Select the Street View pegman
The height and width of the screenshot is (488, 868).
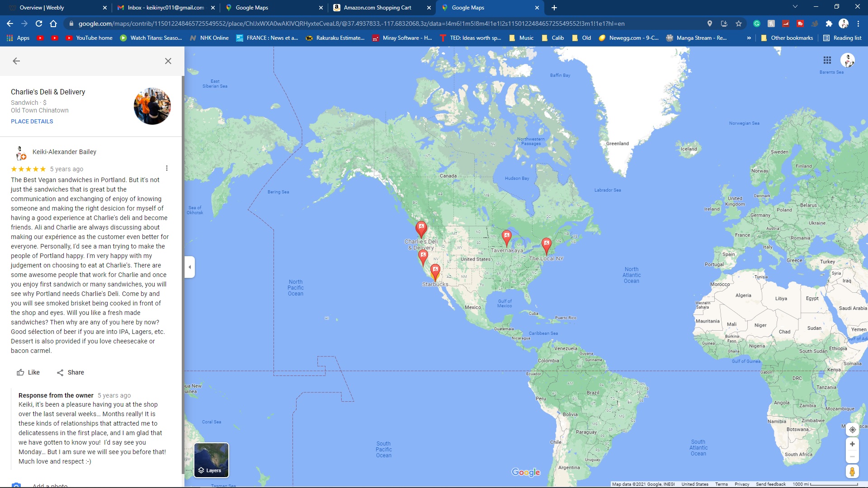click(x=852, y=472)
